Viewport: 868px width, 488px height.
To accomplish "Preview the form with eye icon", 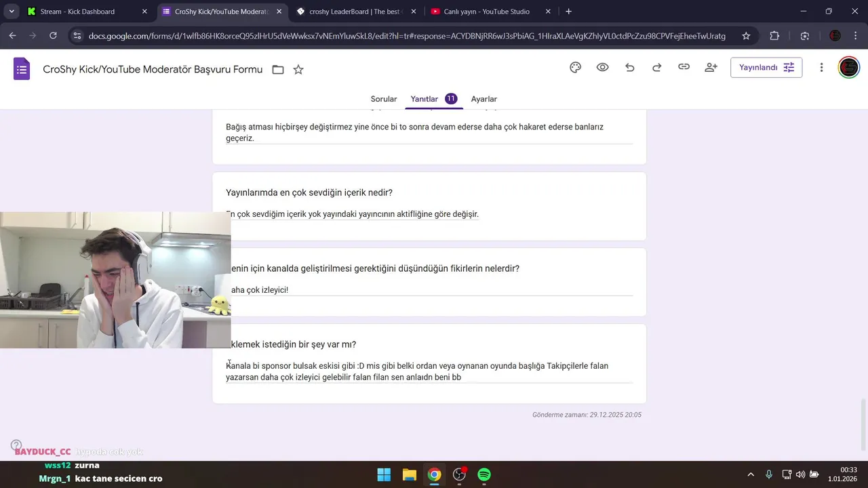I will [603, 67].
